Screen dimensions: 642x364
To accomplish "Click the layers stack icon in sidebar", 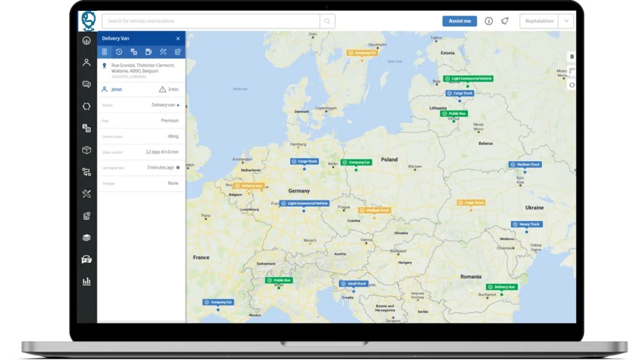I will (87, 238).
